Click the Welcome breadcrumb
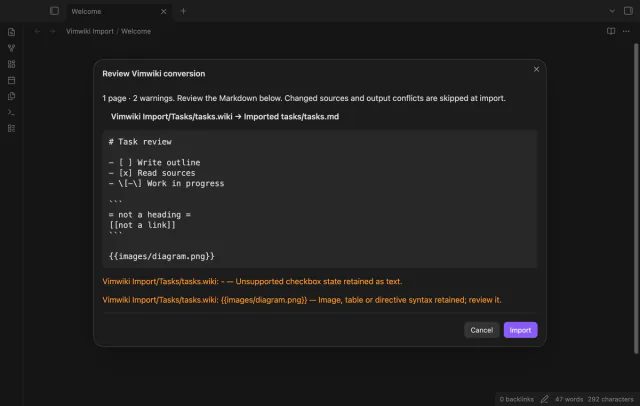This screenshot has height=406, width=640. pyautogui.click(x=136, y=31)
